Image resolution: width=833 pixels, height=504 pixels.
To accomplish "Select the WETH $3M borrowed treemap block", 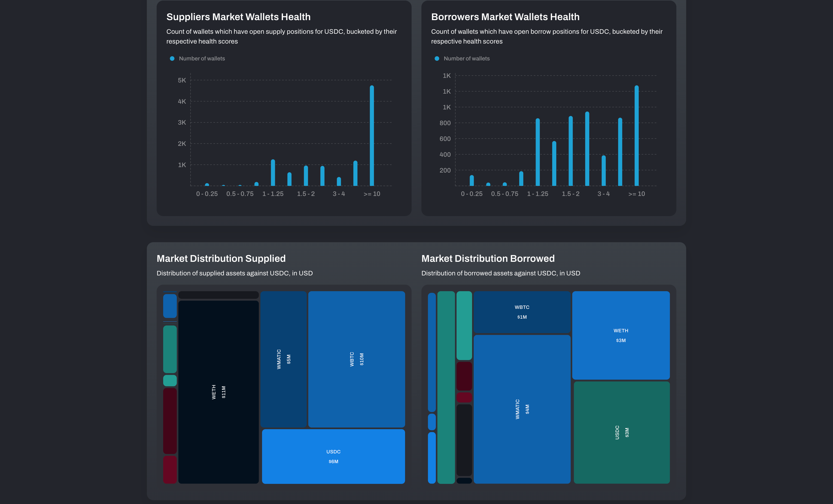I will click(621, 335).
